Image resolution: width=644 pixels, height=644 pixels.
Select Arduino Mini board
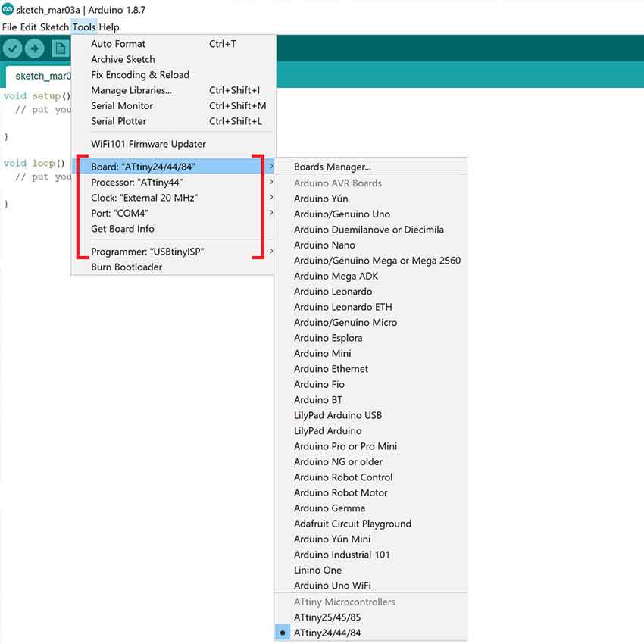click(370, 353)
